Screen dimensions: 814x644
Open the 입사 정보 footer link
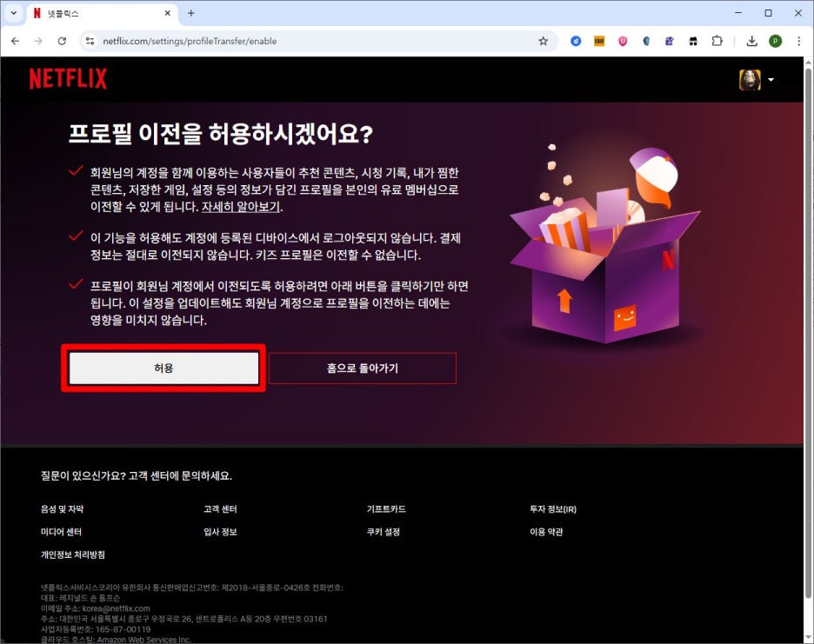221,532
